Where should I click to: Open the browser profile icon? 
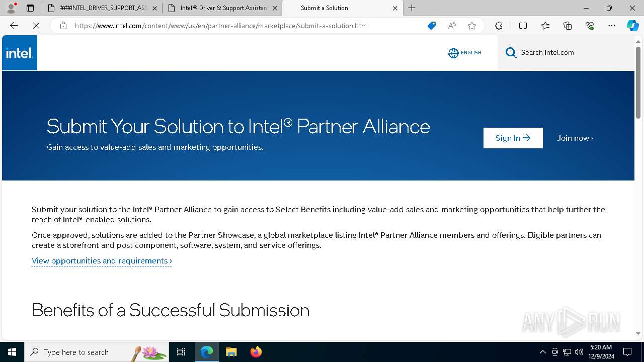[x=11, y=8]
